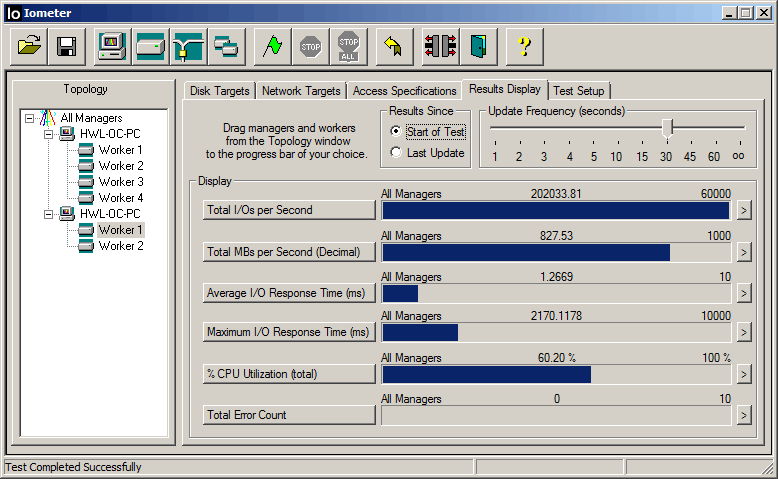Click the Maximum I/O Response Time (ms) button
Viewport: 778px width, 479px height.
289,332
